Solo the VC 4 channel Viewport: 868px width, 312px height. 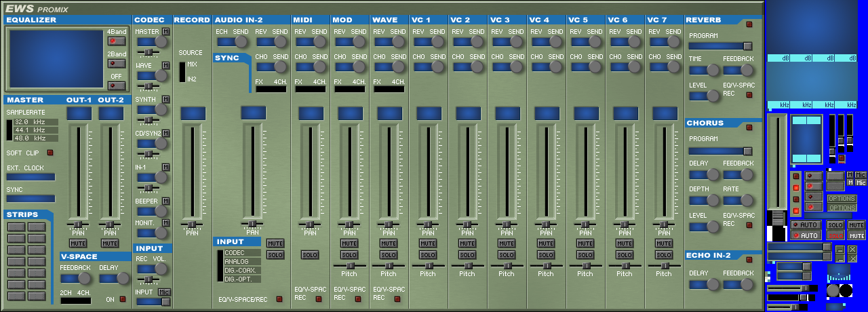pyautogui.click(x=546, y=254)
